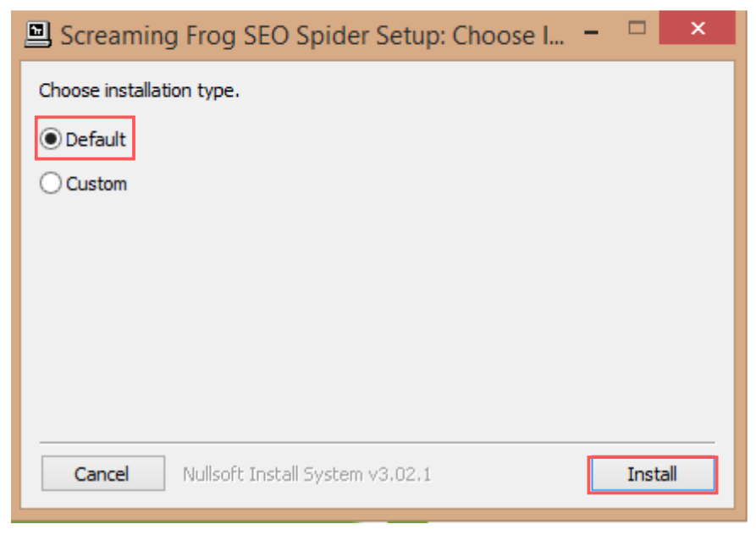Cancel the setup using the Cancel button
This screenshot has height=535, width=756.
(103, 474)
